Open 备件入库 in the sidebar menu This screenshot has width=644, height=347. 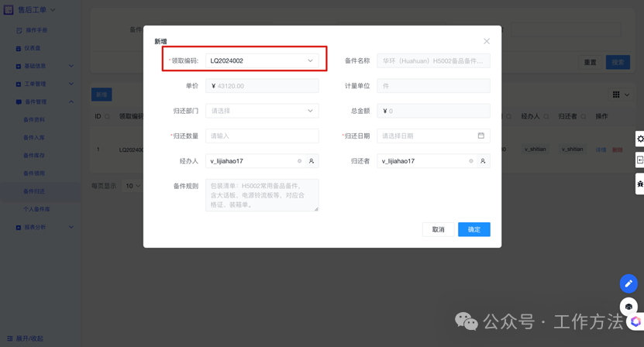point(34,138)
